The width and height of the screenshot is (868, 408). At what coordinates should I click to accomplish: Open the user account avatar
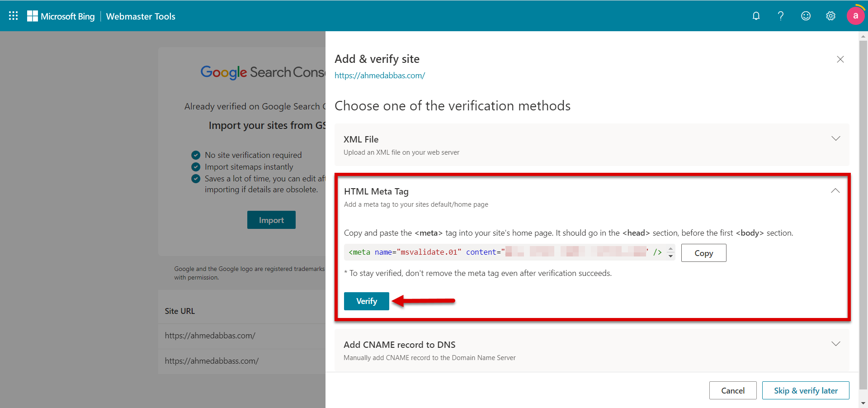pos(855,16)
